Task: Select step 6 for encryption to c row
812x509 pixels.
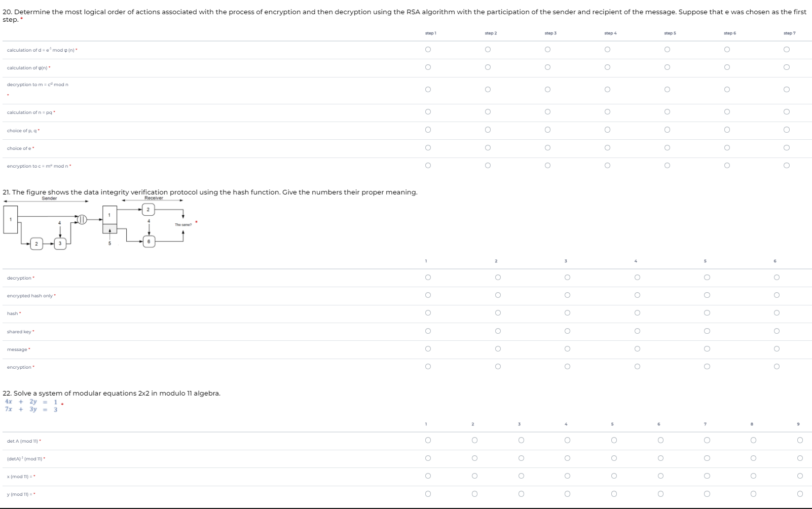Action: click(727, 165)
